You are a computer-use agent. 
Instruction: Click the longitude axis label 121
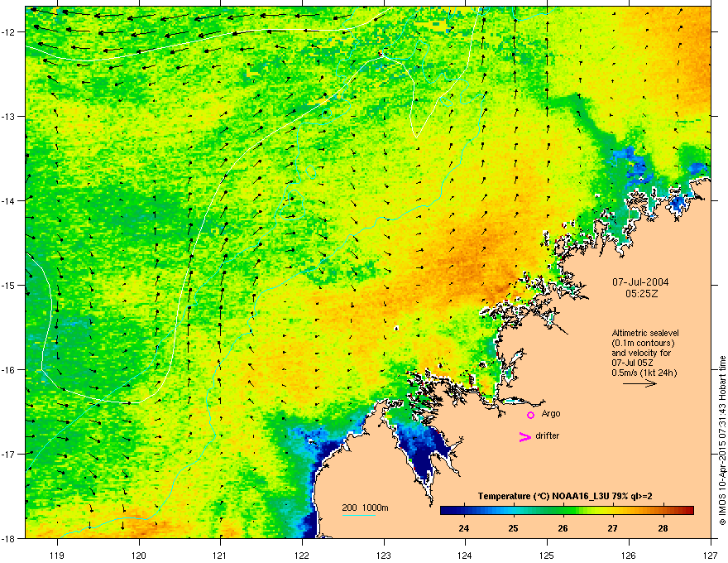click(220, 555)
